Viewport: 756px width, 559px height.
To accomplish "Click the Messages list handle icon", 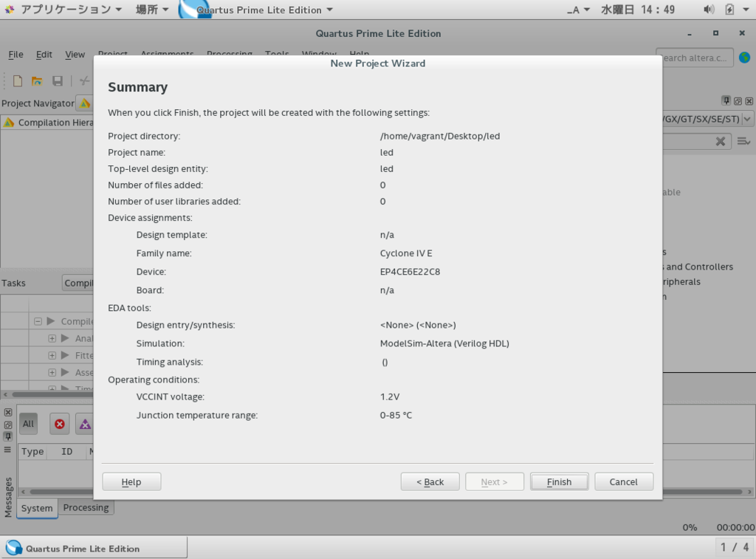I will click(x=7, y=450).
